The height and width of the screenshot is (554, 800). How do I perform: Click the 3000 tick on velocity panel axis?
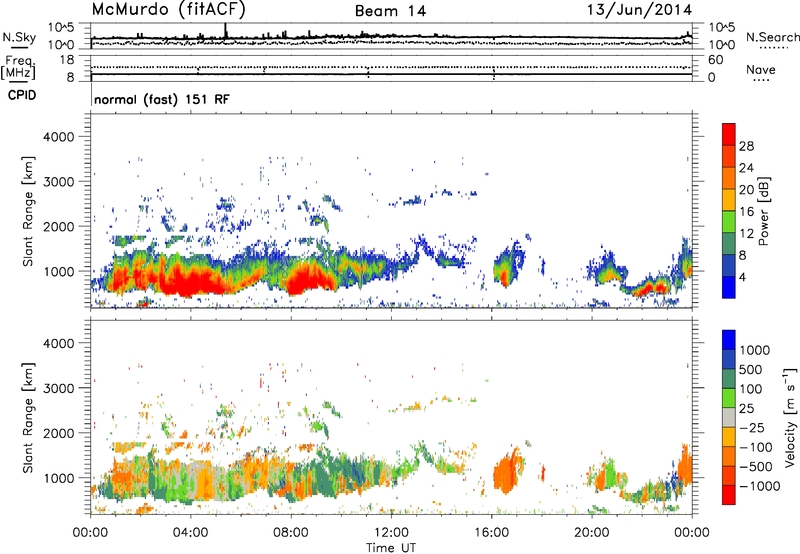pos(58,388)
